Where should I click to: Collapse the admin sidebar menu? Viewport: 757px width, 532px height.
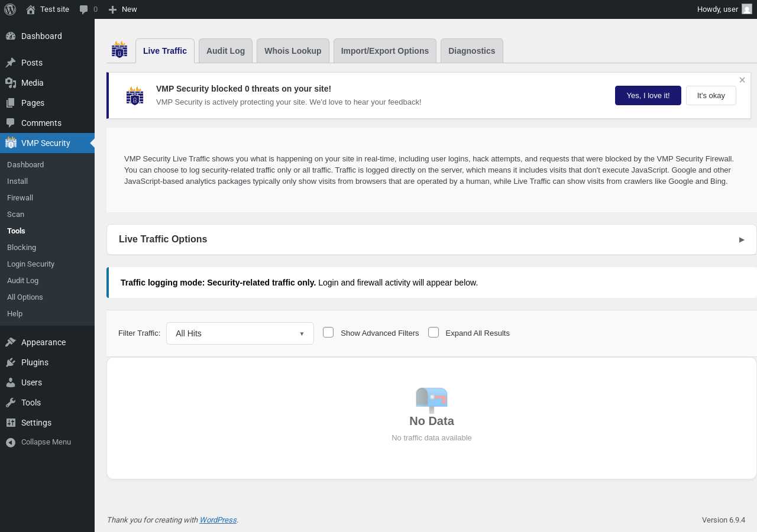[x=47, y=442]
